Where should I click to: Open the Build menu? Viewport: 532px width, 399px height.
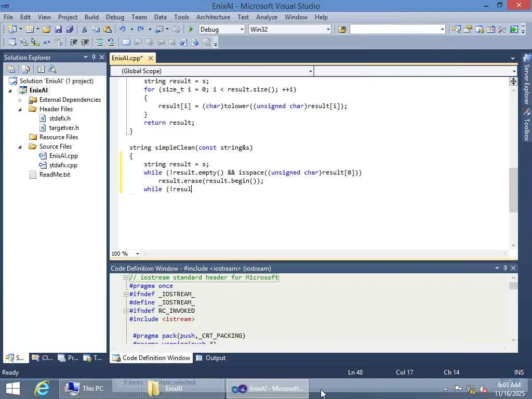tap(91, 17)
